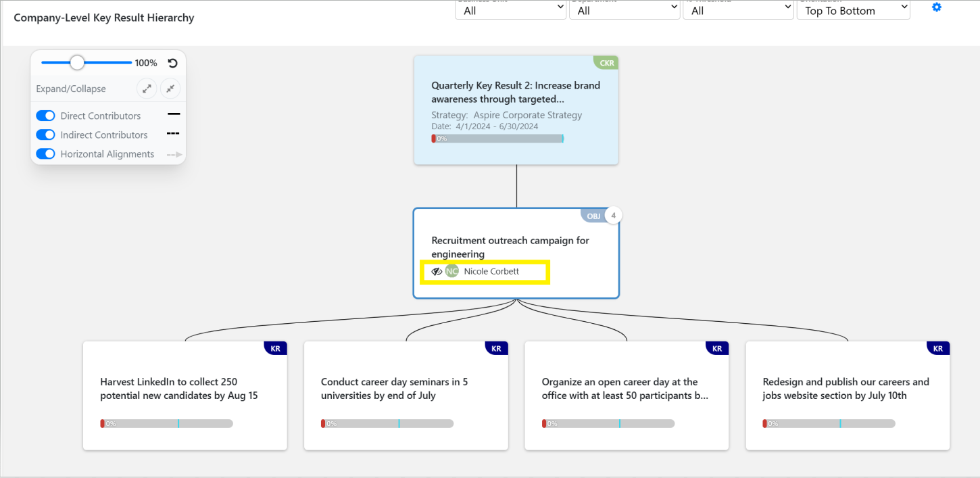The width and height of the screenshot is (980, 478).
Task: Click the NC avatar on the objective card
Action: click(451, 271)
